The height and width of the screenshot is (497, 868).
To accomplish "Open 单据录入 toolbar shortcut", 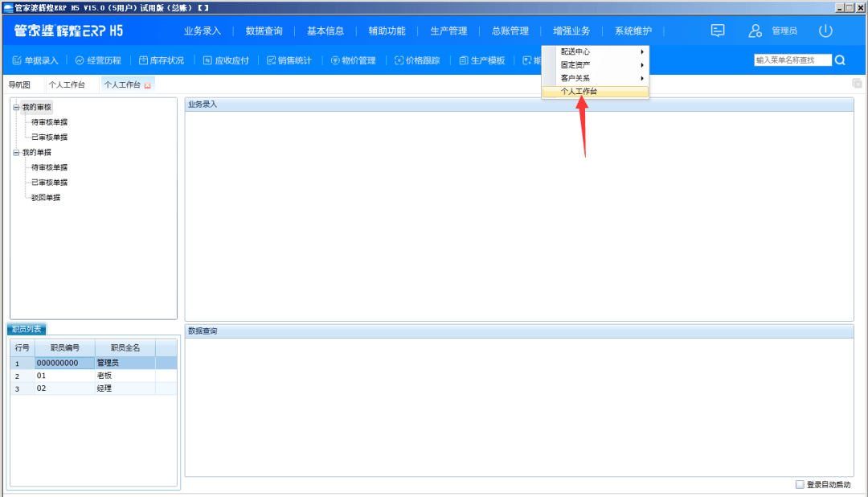I will tap(35, 60).
